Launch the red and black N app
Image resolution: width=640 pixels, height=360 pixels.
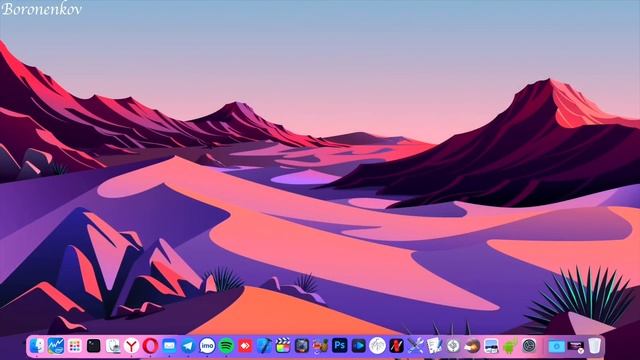click(396, 346)
